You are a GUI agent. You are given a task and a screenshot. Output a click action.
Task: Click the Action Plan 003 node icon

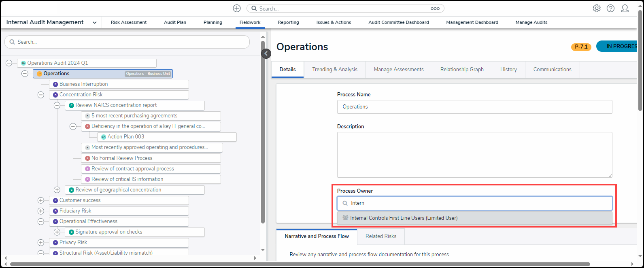pos(104,137)
